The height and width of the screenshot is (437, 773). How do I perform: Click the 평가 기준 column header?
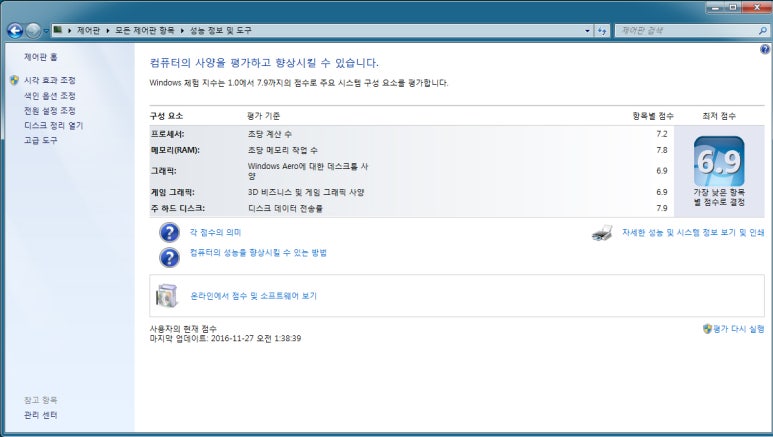click(x=264, y=116)
